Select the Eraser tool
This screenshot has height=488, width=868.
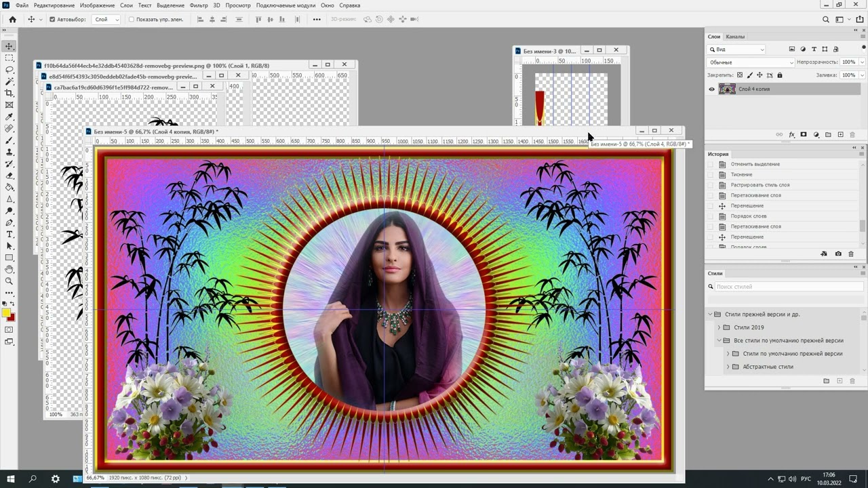[9, 176]
